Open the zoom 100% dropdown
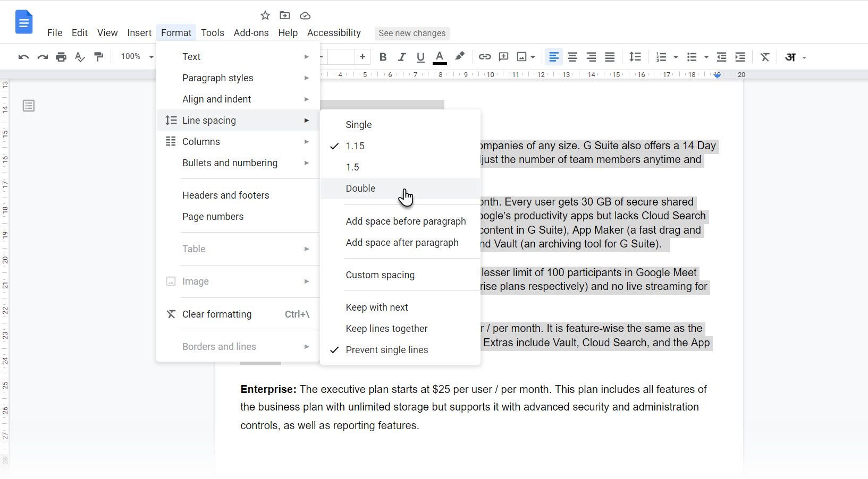 pos(137,56)
